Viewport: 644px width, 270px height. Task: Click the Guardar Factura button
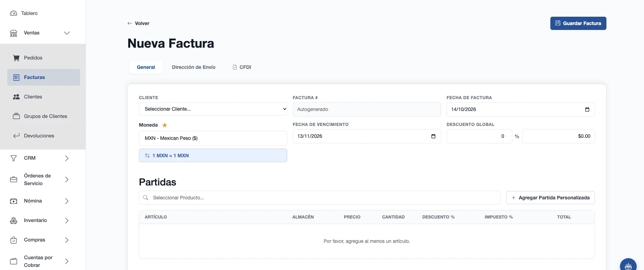(578, 23)
